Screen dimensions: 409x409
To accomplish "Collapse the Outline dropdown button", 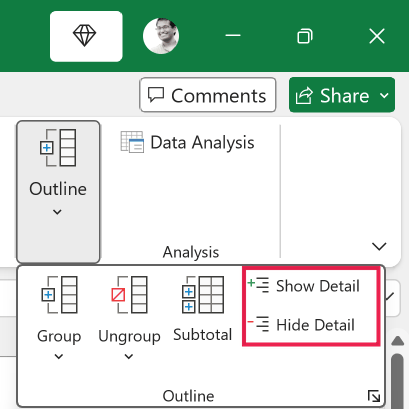I will [58, 192].
